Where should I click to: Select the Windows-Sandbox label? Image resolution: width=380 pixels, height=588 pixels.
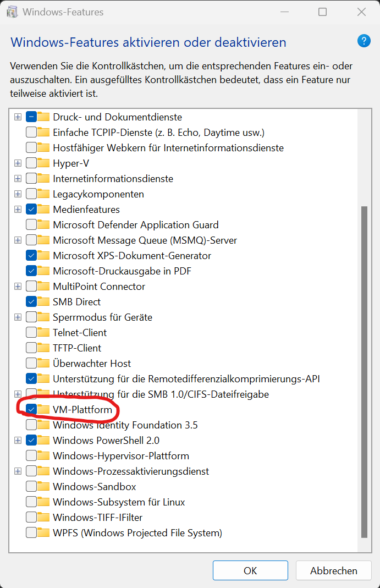(x=95, y=486)
